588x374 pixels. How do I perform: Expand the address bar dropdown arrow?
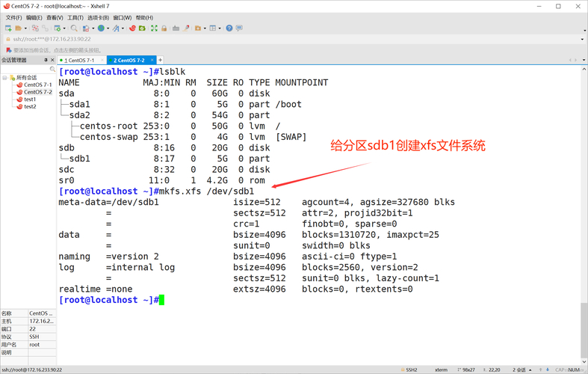point(582,39)
